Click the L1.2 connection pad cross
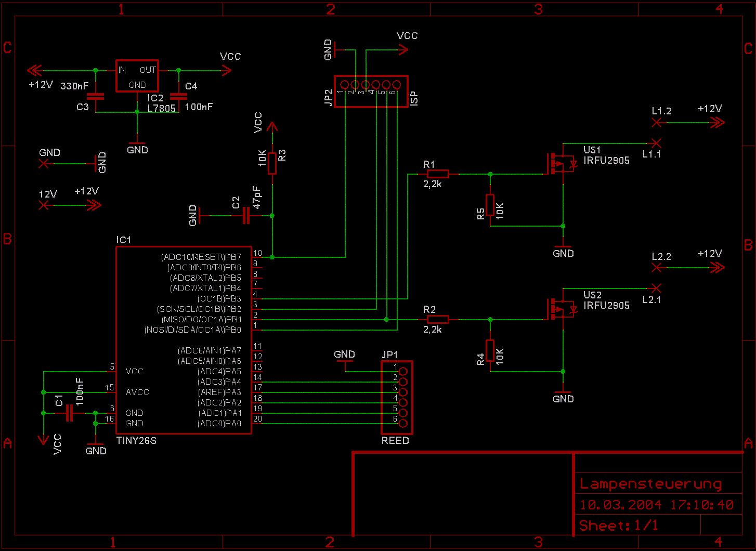This screenshot has height=551, width=756. [657, 122]
